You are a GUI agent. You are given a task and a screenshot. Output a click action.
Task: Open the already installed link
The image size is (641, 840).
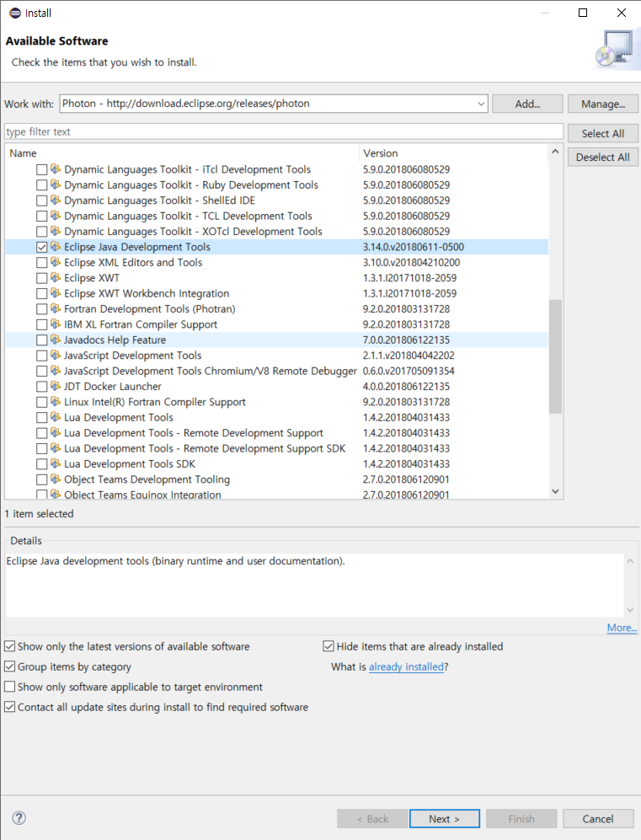(x=406, y=667)
